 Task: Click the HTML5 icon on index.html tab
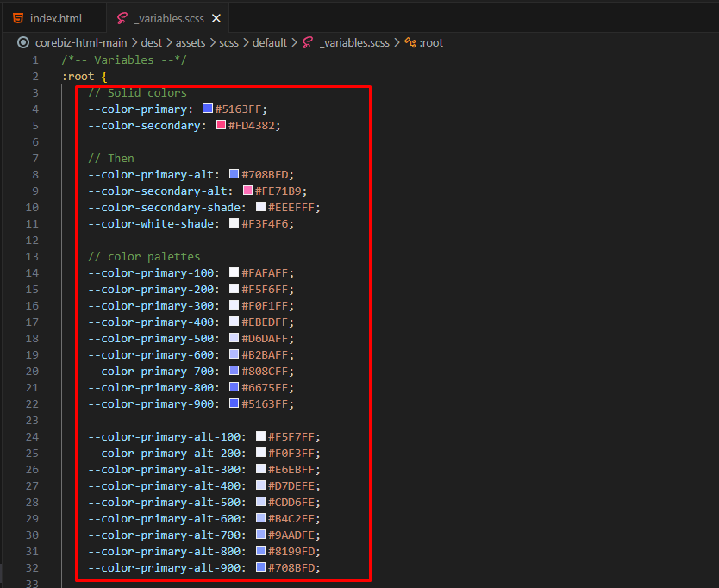[x=18, y=18]
